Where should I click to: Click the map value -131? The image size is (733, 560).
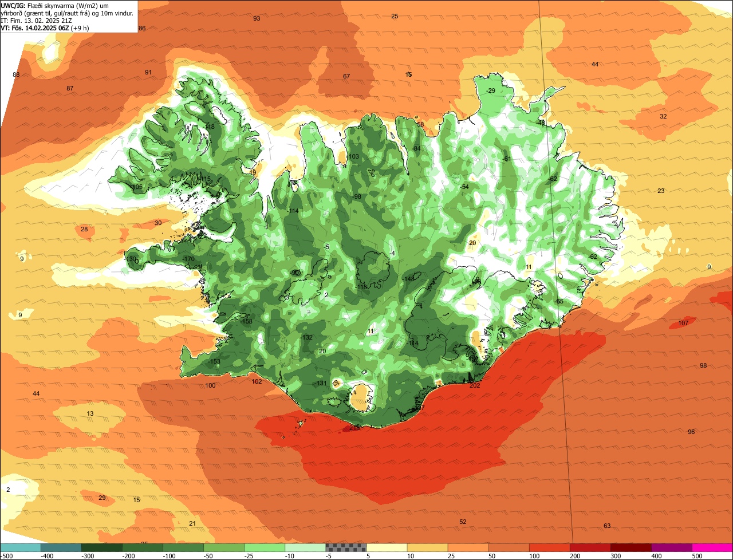(321, 384)
